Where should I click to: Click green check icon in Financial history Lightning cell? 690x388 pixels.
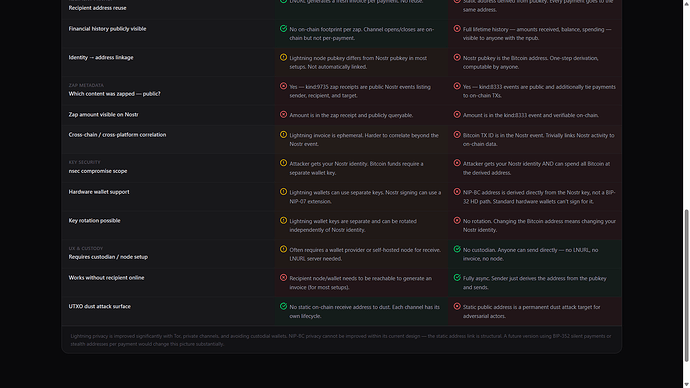point(283,29)
